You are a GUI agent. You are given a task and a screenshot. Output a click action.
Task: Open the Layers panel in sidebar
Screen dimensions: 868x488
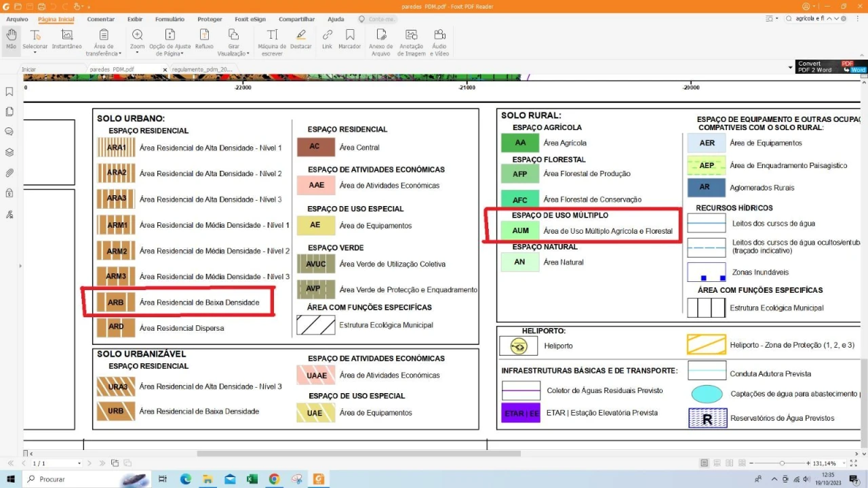point(9,152)
